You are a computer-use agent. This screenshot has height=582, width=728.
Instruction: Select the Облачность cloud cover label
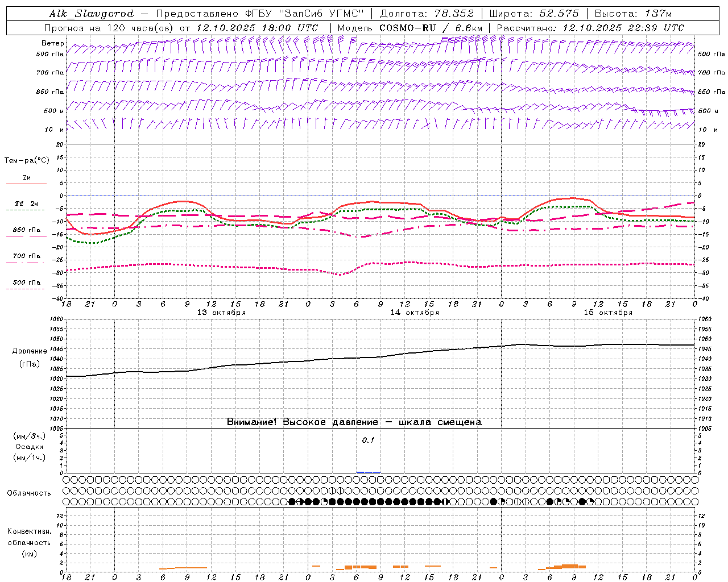29,493
